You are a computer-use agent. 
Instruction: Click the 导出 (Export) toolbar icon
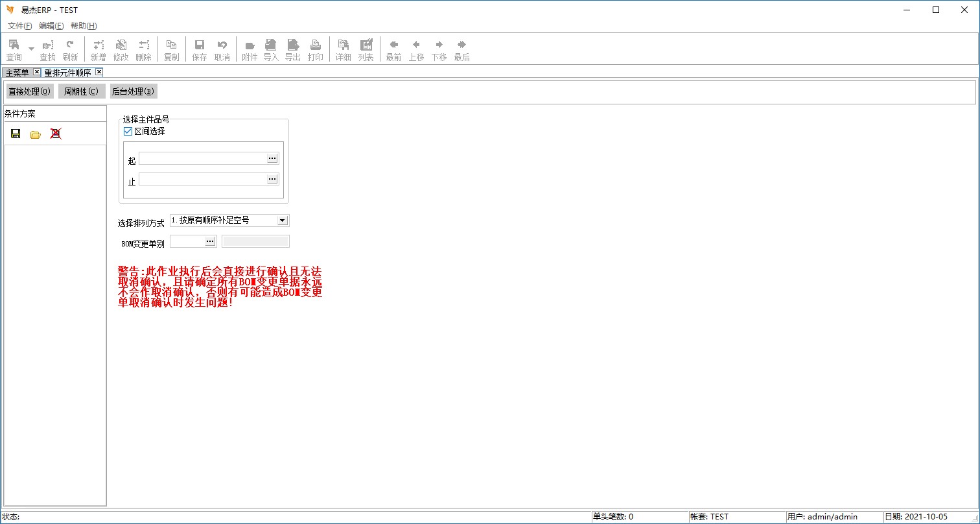293,50
